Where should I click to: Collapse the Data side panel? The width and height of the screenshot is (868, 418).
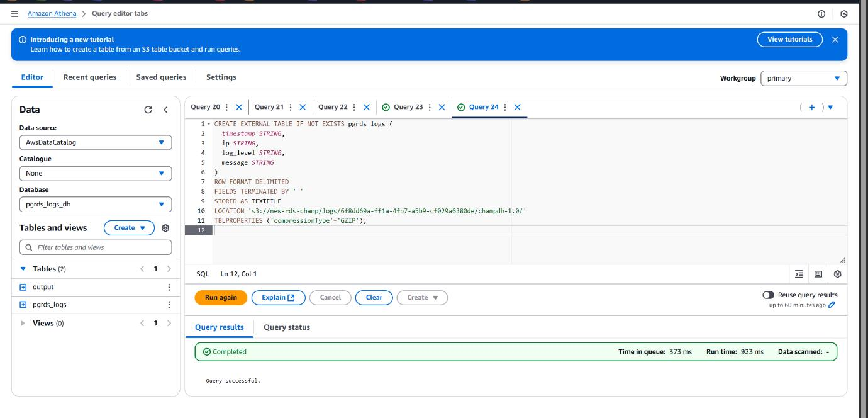(x=165, y=110)
